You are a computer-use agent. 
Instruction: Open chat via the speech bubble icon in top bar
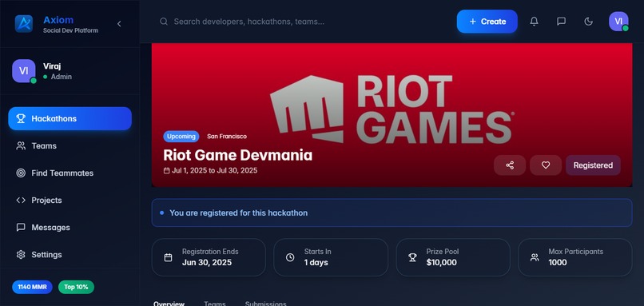pos(561,22)
